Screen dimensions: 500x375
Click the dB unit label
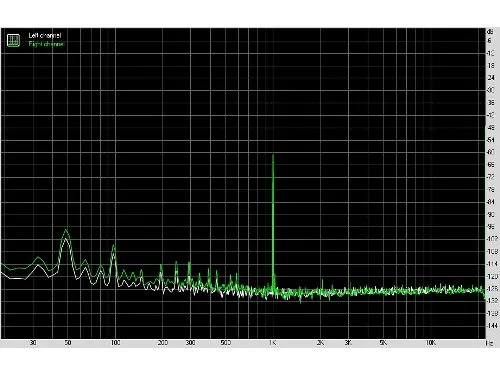tap(490, 32)
